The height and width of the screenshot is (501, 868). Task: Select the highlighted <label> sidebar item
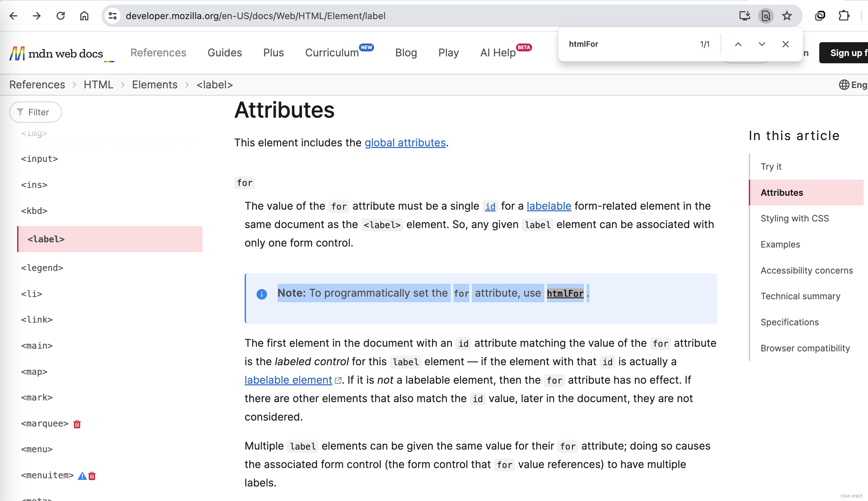110,239
